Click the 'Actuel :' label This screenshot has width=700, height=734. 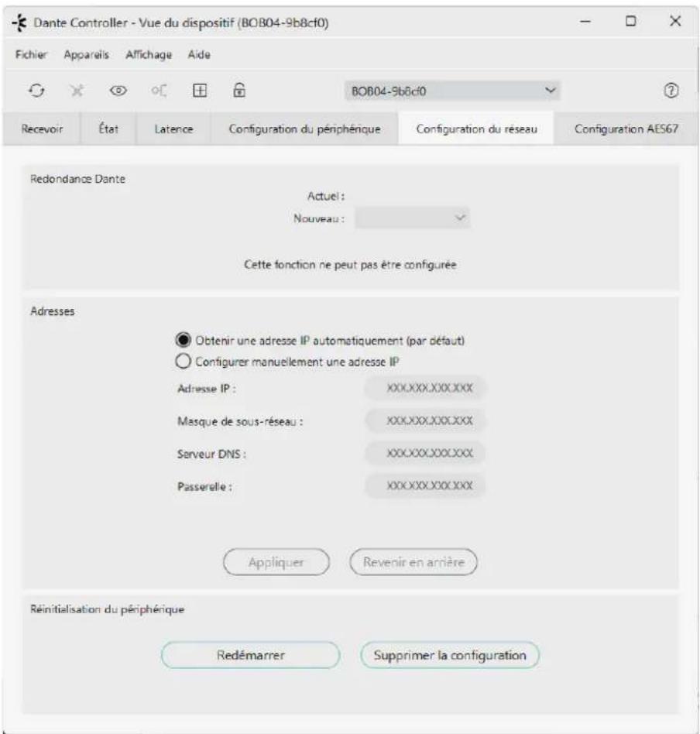[326, 196]
